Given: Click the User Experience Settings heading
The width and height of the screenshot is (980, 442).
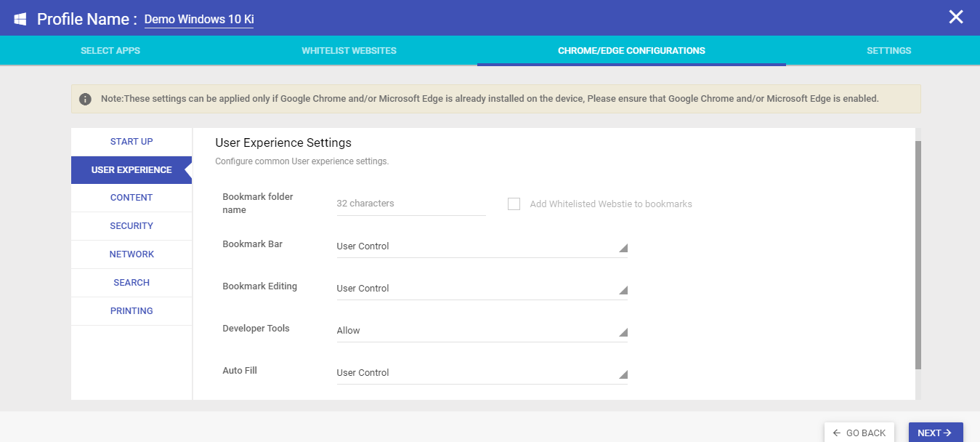Looking at the screenshot, I should [283, 142].
